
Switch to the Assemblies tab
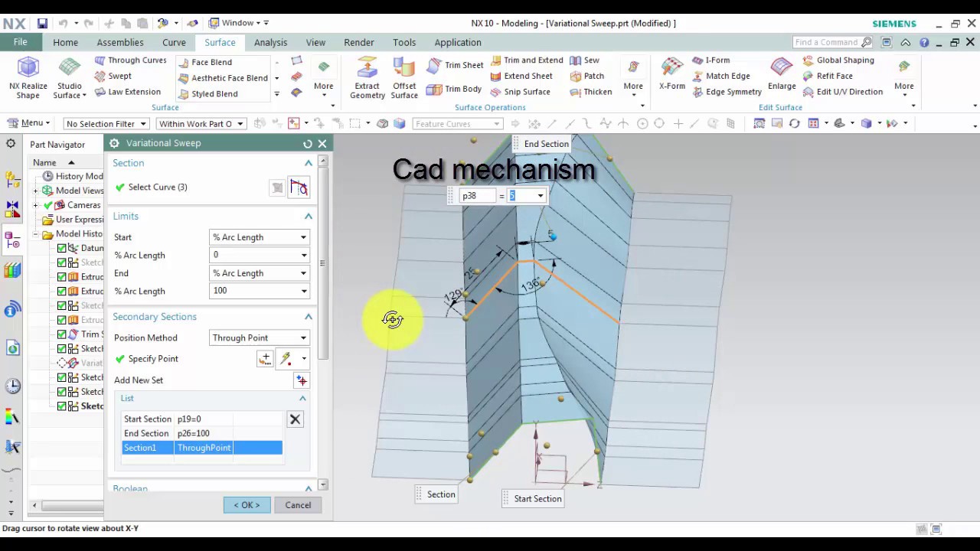[x=120, y=43]
